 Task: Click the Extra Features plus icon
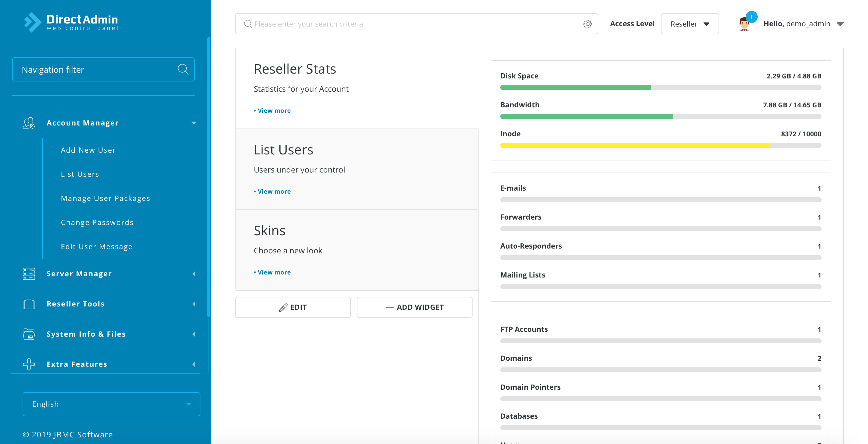(x=29, y=364)
